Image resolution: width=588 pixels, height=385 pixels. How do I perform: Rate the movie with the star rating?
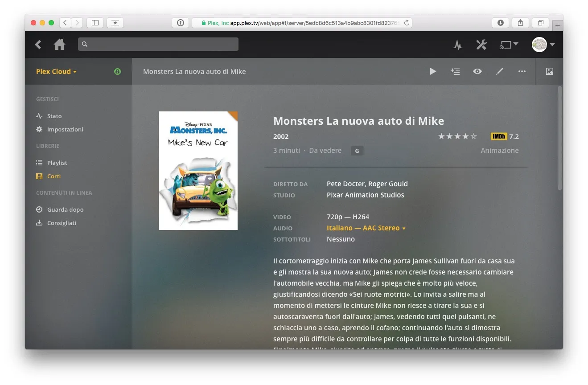457,136
